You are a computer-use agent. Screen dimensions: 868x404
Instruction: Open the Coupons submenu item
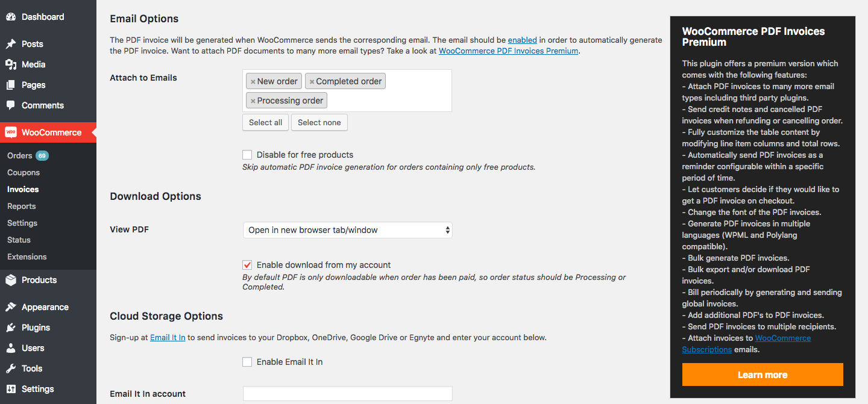[x=24, y=172]
